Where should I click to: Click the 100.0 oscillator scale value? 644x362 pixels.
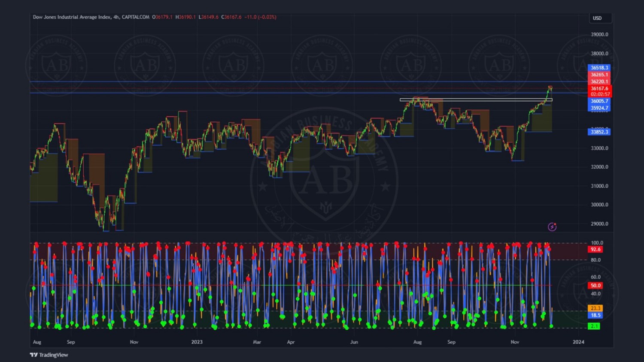coord(597,243)
